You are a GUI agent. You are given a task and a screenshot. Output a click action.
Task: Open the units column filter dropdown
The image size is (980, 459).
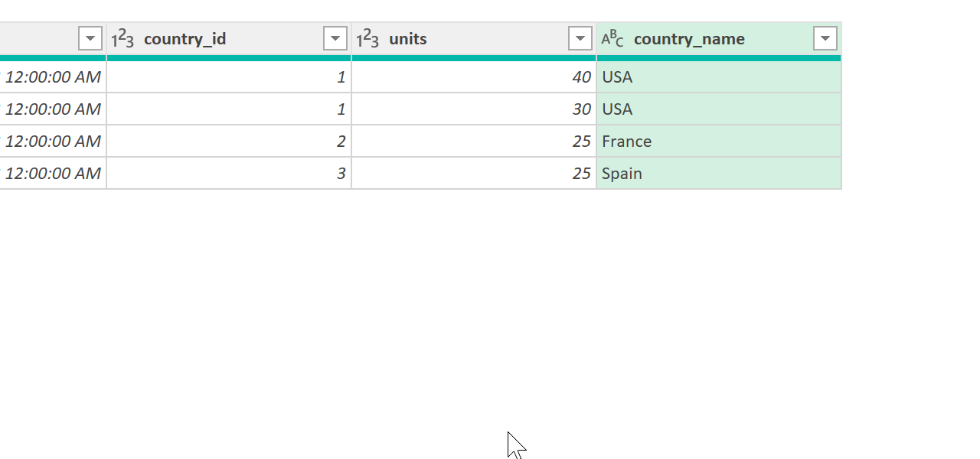coord(580,38)
